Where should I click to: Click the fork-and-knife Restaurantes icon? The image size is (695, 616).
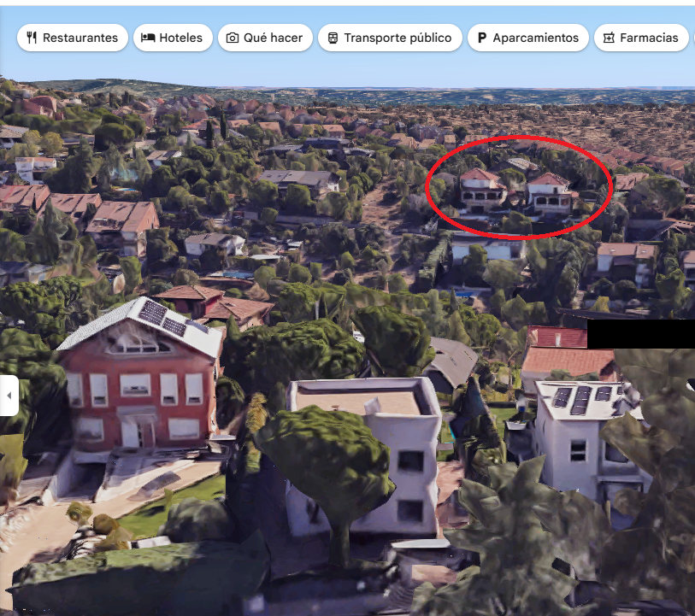pyautogui.click(x=32, y=38)
